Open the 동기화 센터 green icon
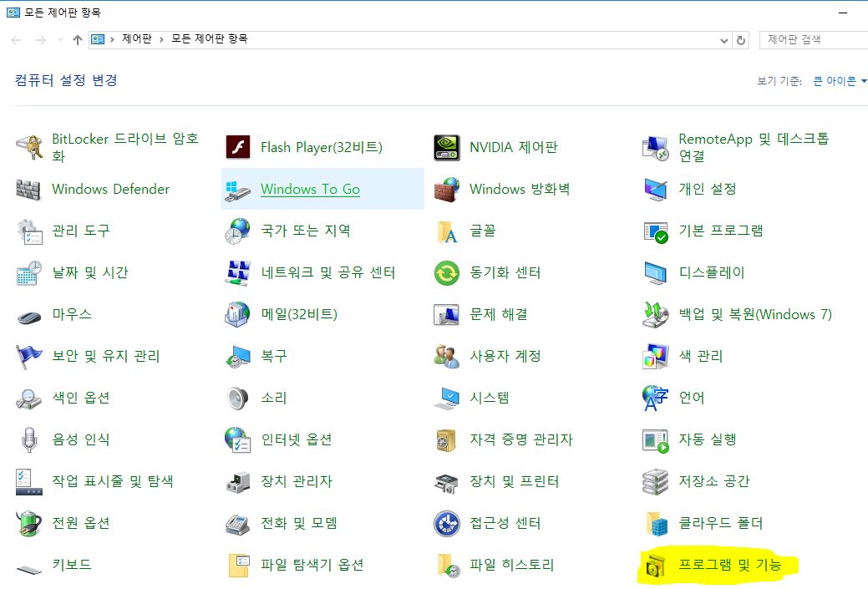The image size is (868, 589). (x=447, y=273)
